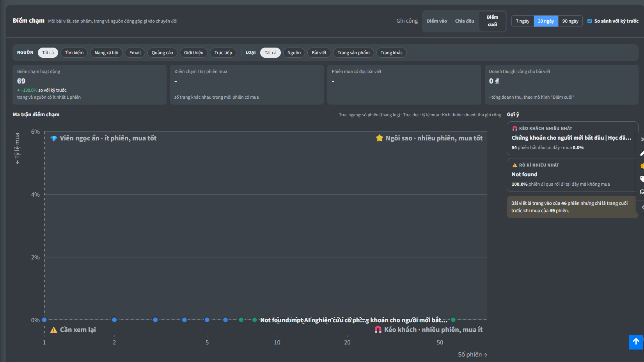
Task: Click the blue data point at 1 session
Action: tap(44, 320)
